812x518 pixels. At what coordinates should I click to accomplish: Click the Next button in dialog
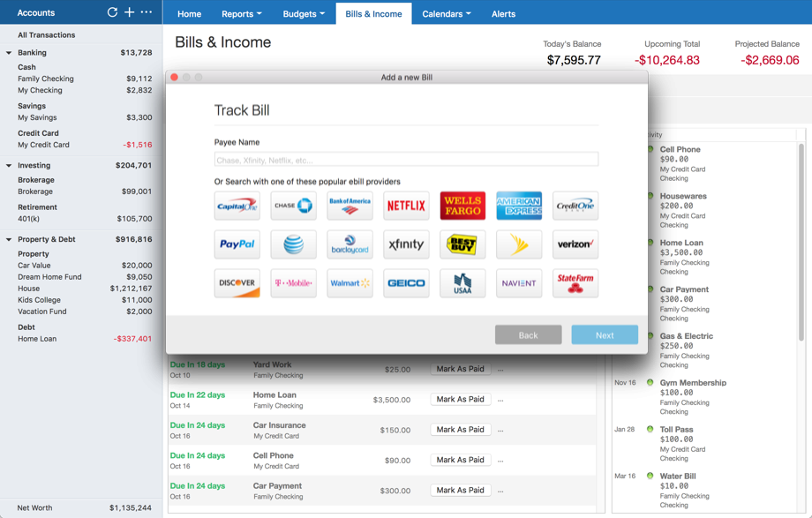pos(605,335)
